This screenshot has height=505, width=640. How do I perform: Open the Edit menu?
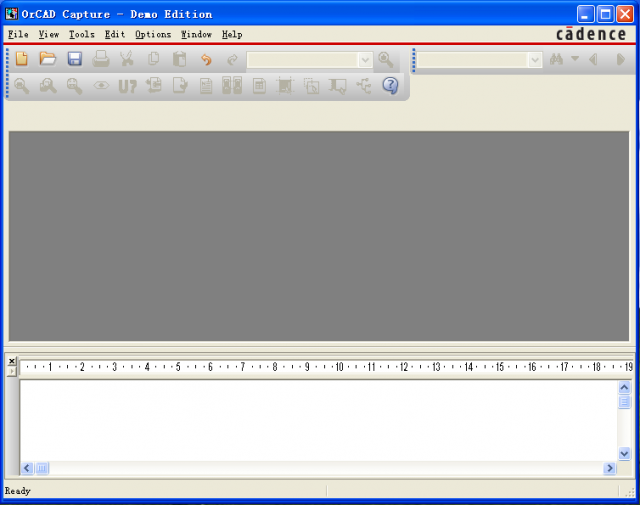(115, 34)
